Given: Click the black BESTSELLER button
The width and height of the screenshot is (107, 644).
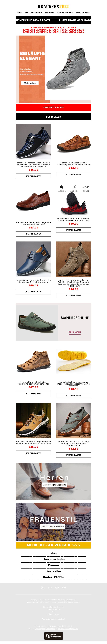Looking at the screenshot, I should (53, 117).
